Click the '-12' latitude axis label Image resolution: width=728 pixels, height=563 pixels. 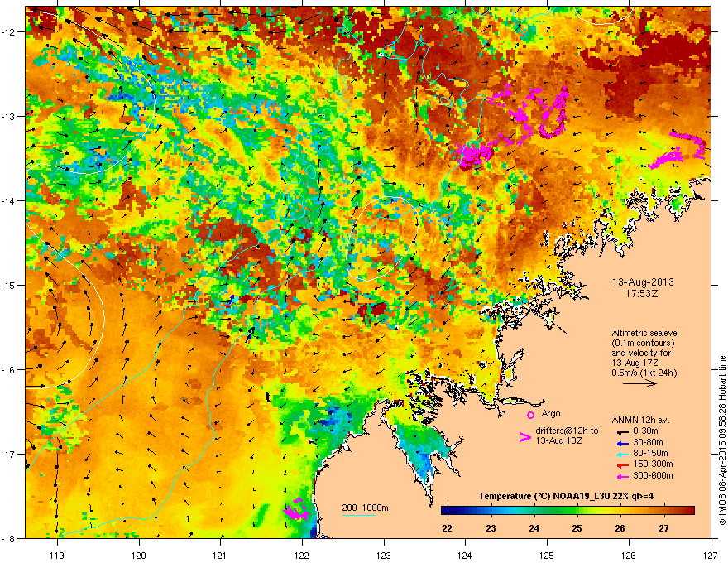[x=8, y=32]
